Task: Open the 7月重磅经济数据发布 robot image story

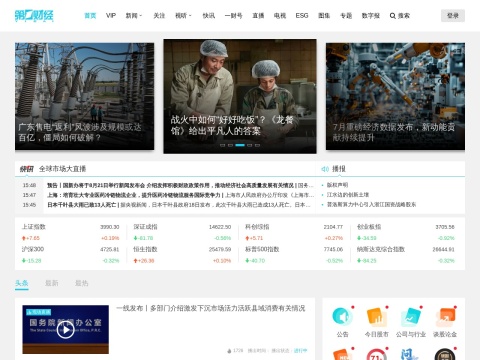Action: click(x=395, y=96)
